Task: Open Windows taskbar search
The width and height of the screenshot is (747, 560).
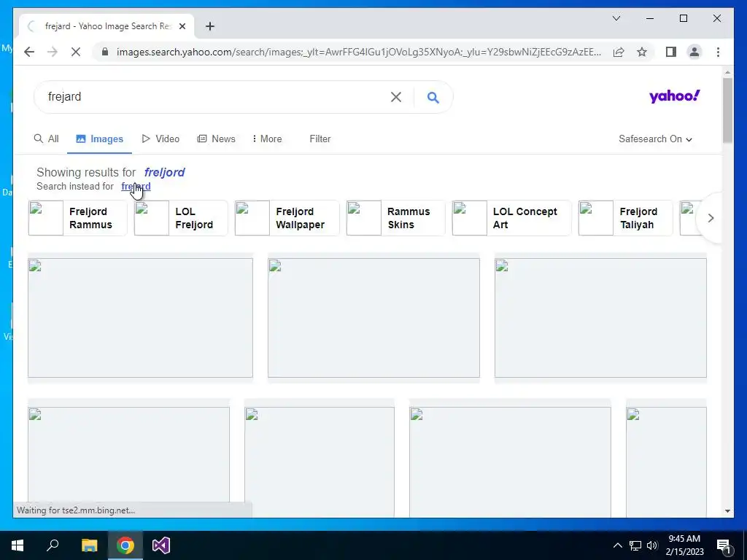Action: pos(53,545)
